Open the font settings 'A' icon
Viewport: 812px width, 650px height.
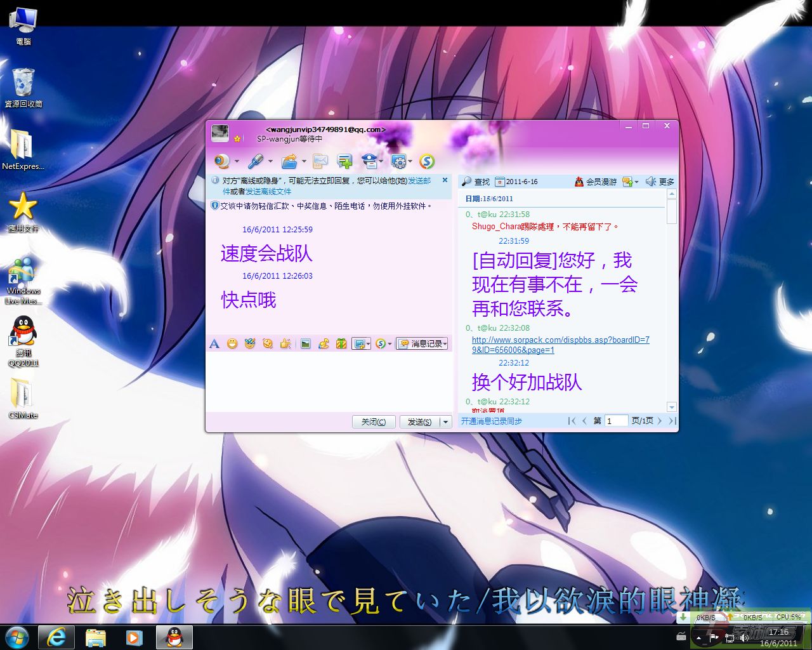click(x=214, y=343)
